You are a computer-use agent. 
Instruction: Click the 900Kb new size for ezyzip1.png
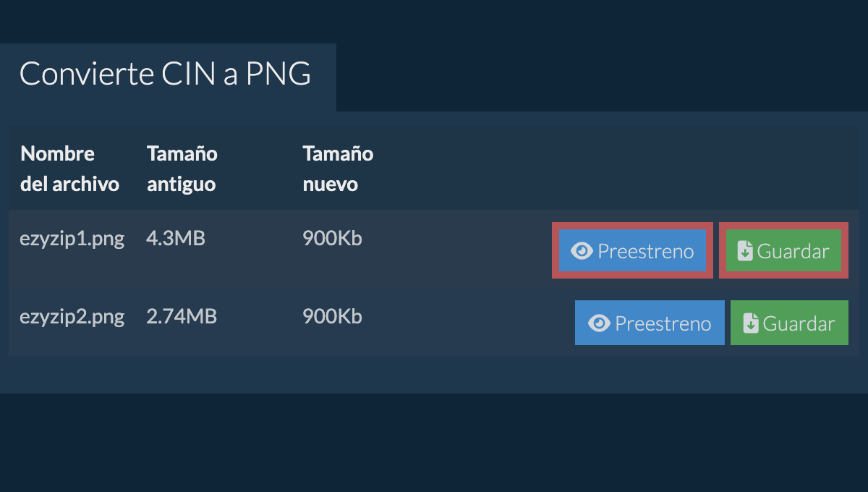click(332, 239)
